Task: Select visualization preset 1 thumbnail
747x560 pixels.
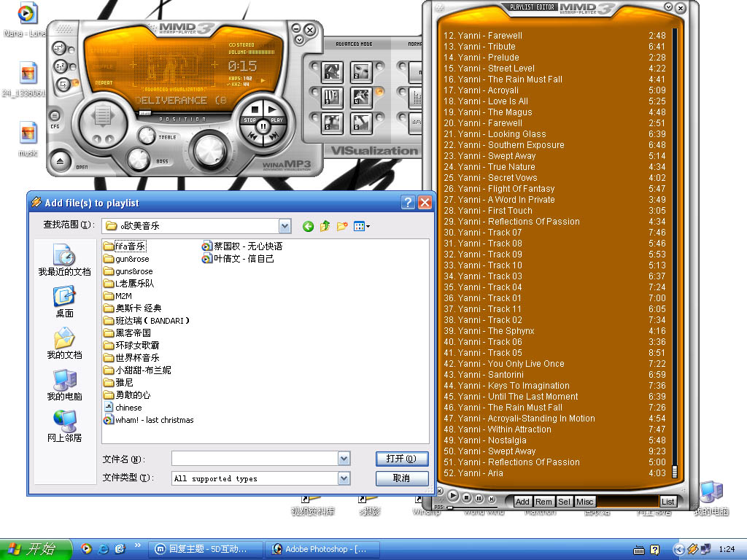Action: pos(332,72)
